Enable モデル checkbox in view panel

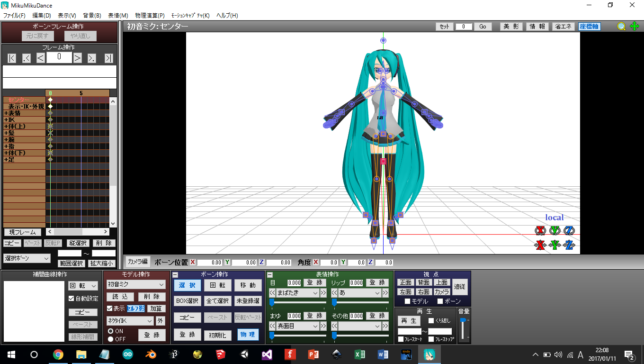click(407, 301)
